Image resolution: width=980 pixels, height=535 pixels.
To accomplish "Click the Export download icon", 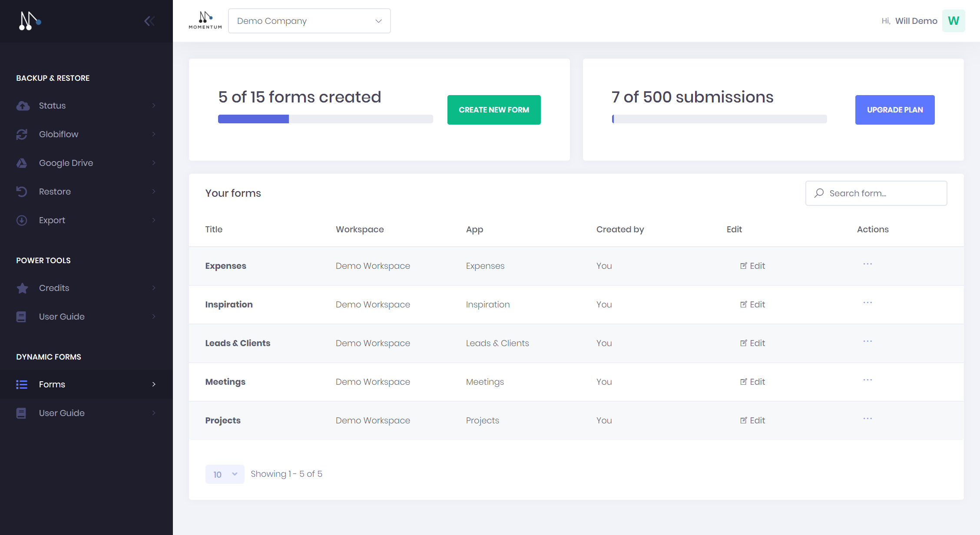I will 22,220.
